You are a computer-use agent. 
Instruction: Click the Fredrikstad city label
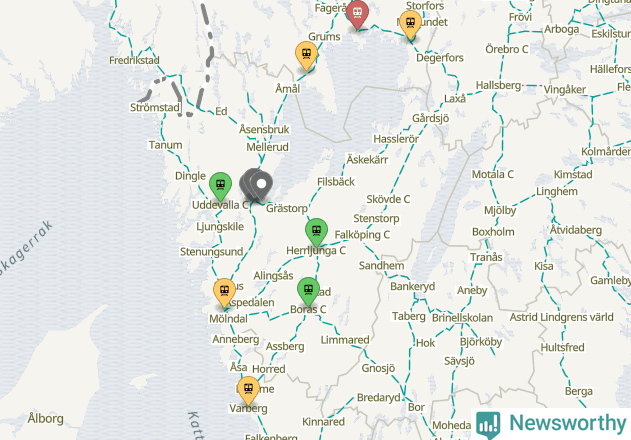134,60
